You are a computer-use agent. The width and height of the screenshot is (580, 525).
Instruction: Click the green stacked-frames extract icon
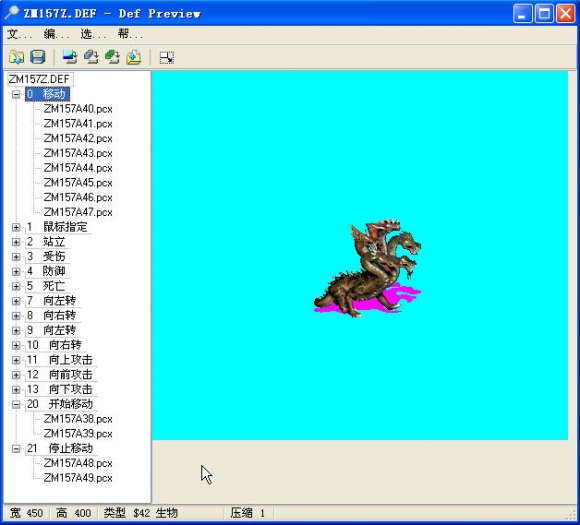point(112,57)
